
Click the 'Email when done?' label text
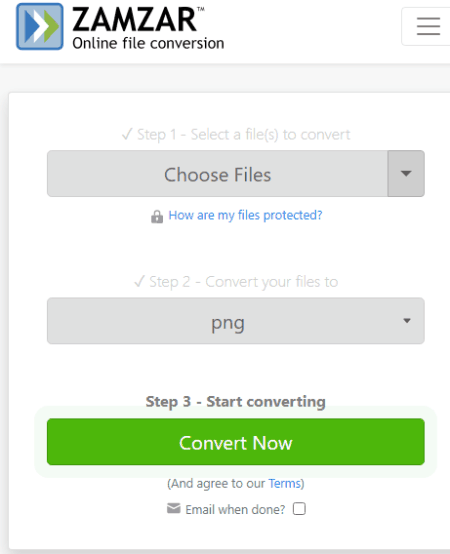(x=235, y=509)
